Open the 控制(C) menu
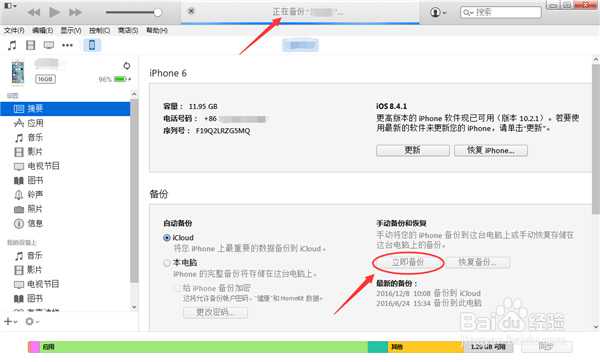The height and width of the screenshot is (362, 600). point(99,30)
